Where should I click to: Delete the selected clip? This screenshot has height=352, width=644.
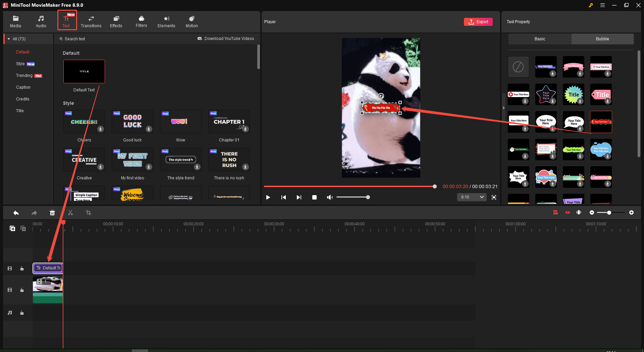pyautogui.click(x=52, y=213)
